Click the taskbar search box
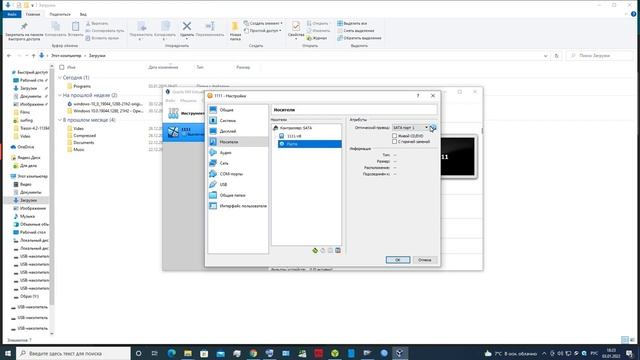The image size is (640, 360). click(x=73, y=353)
